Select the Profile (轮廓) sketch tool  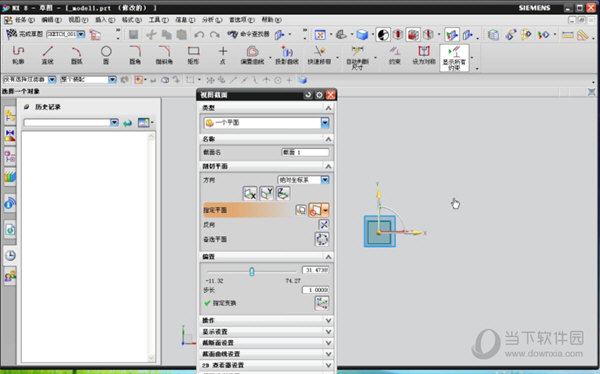[18, 55]
